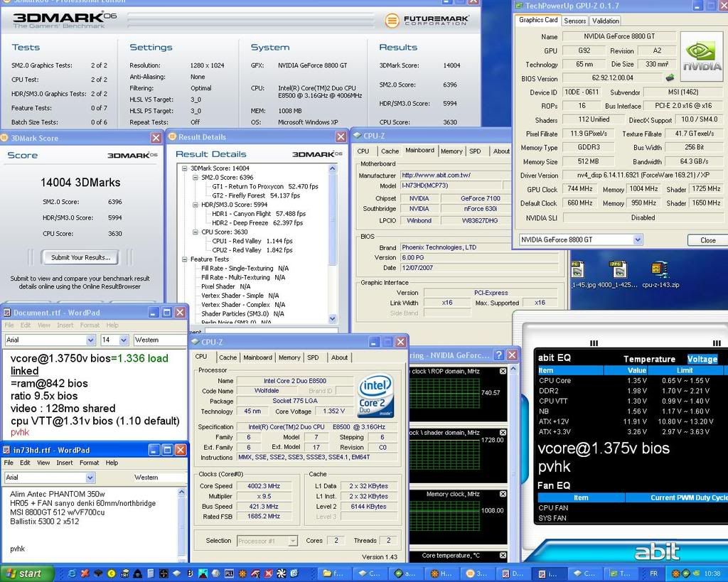Click the Windows Start button
Image resolution: width=728 pixels, height=582 pixels.
tap(23, 573)
